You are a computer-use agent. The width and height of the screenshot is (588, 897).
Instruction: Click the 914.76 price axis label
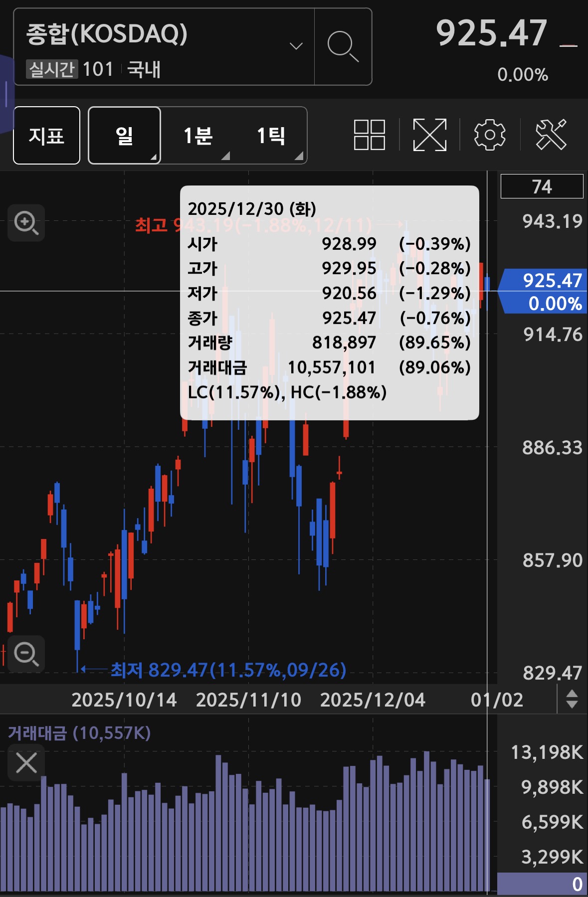pyautogui.click(x=553, y=335)
